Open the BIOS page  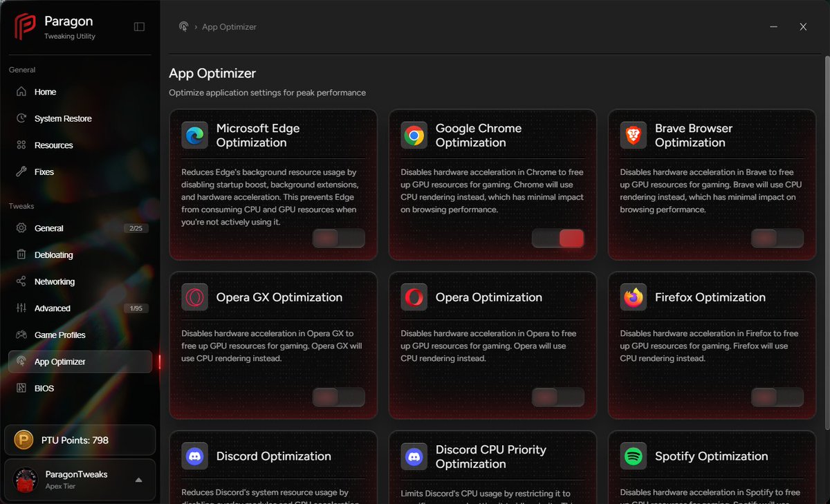(x=80, y=388)
